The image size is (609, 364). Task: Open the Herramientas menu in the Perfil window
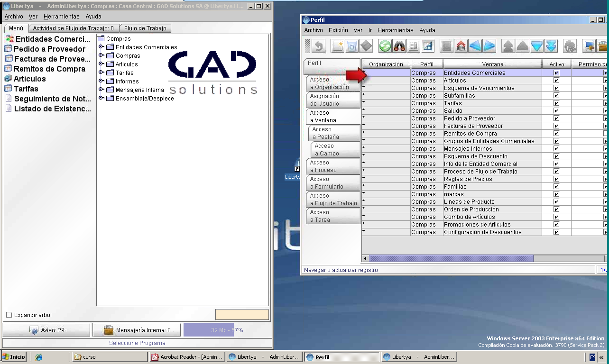pyautogui.click(x=396, y=30)
